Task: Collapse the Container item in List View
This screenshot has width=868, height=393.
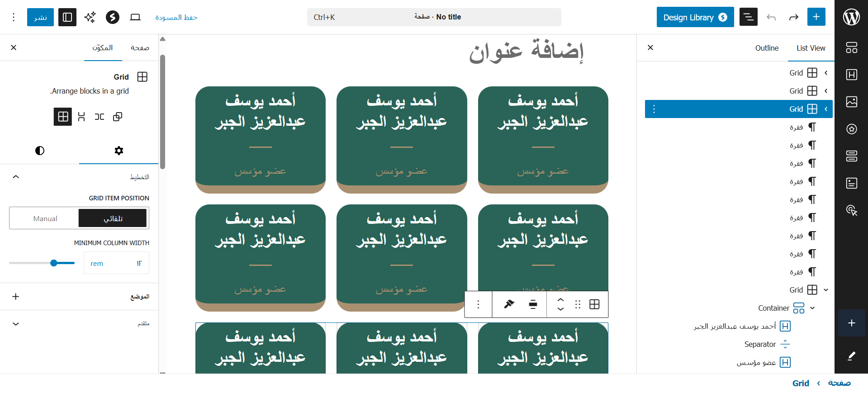Action: pyautogui.click(x=812, y=308)
